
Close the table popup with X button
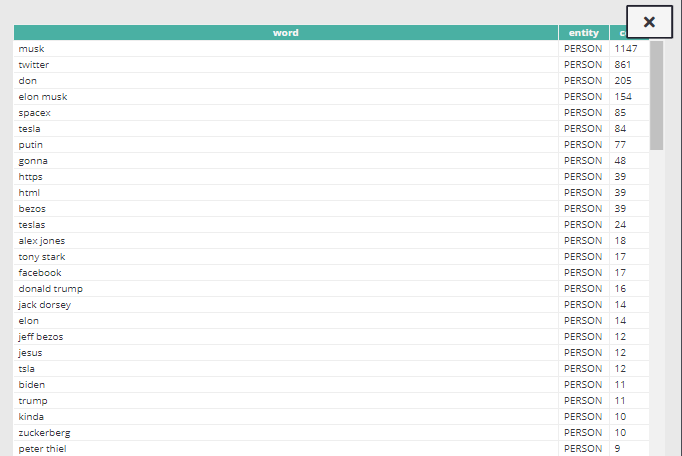649,22
